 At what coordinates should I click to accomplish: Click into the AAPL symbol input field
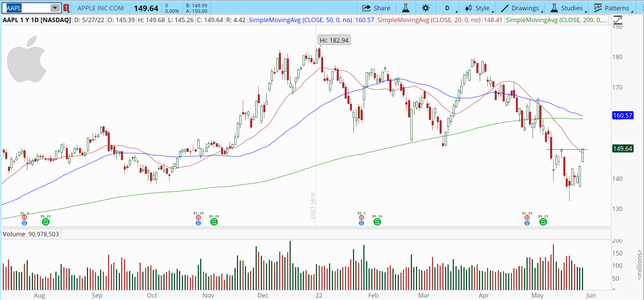(x=28, y=8)
